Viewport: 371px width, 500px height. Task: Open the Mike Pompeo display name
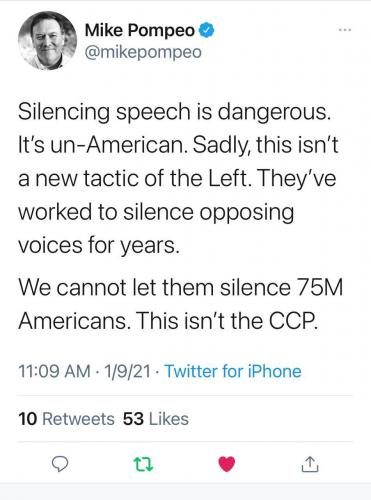tap(140, 30)
